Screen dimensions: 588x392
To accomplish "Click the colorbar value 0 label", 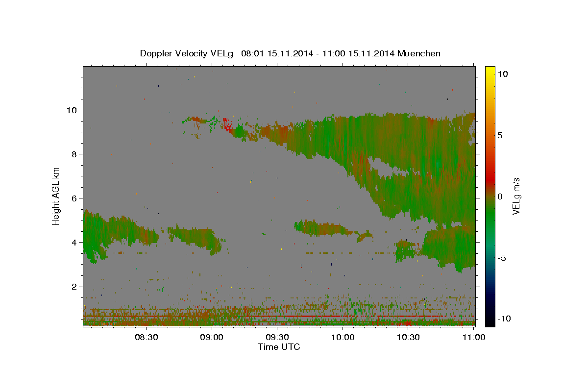I will (500, 196).
